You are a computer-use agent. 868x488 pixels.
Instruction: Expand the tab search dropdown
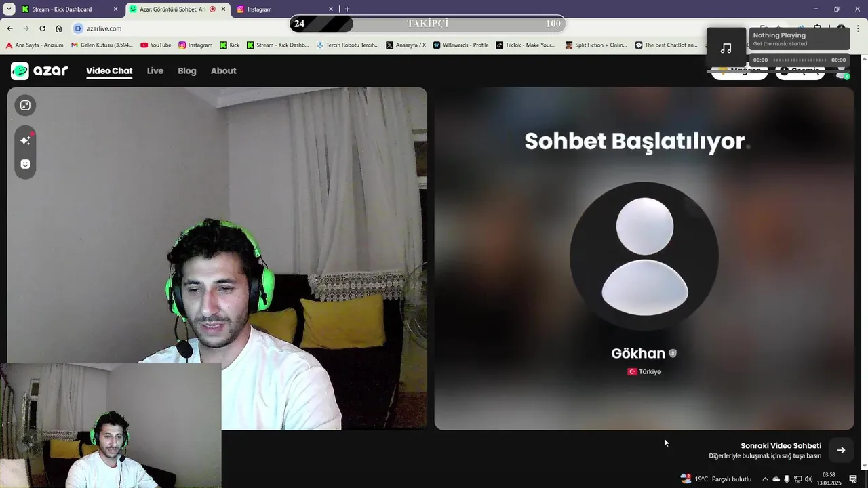pyautogui.click(x=9, y=9)
